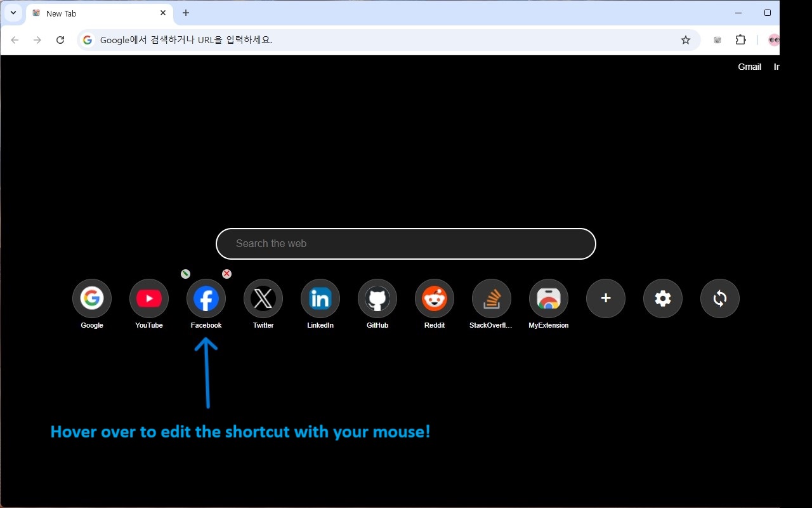Minimize the Chrome window
812x508 pixels.
click(738, 13)
